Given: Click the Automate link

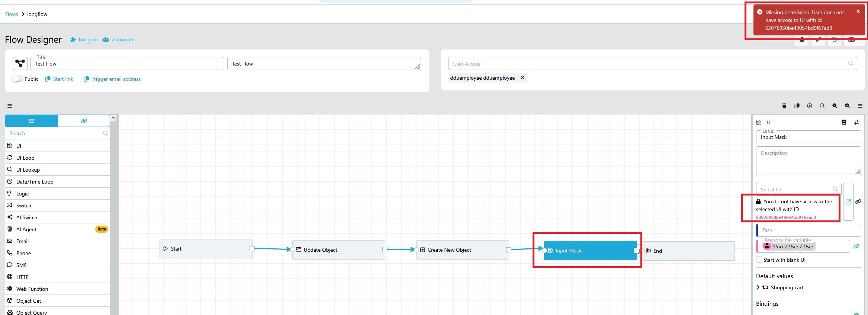Looking at the screenshot, I should 119,39.
